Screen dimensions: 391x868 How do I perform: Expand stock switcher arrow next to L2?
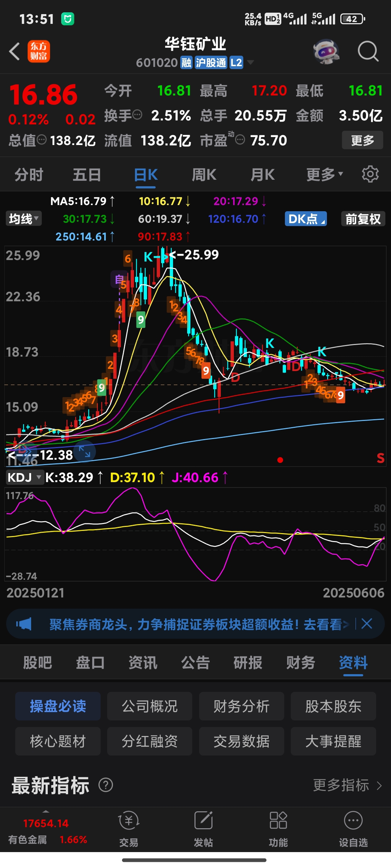250,63
